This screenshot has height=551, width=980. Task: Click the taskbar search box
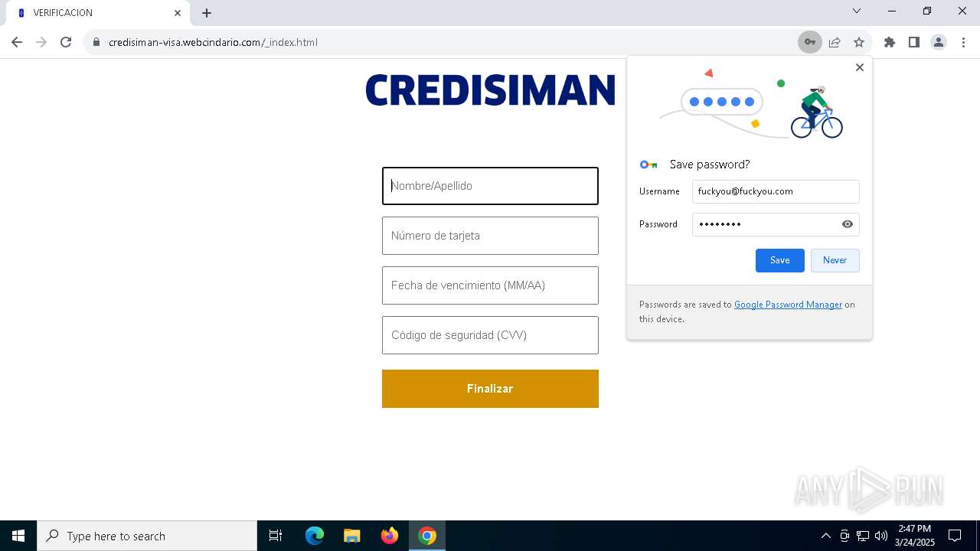[x=147, y=536]
